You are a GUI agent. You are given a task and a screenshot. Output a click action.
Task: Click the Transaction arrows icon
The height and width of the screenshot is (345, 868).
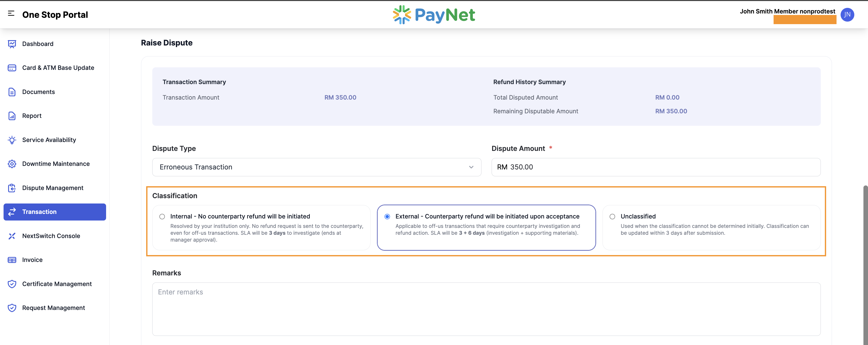click(x=12, y=212)
